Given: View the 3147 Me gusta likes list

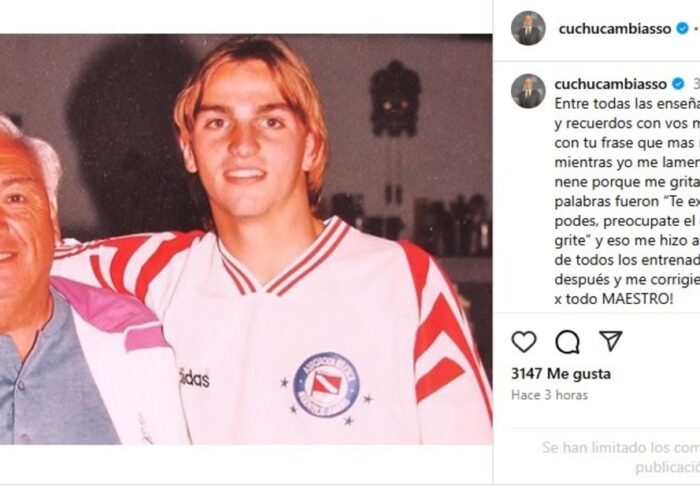Looking at the screenshot, I should [561, 374].
